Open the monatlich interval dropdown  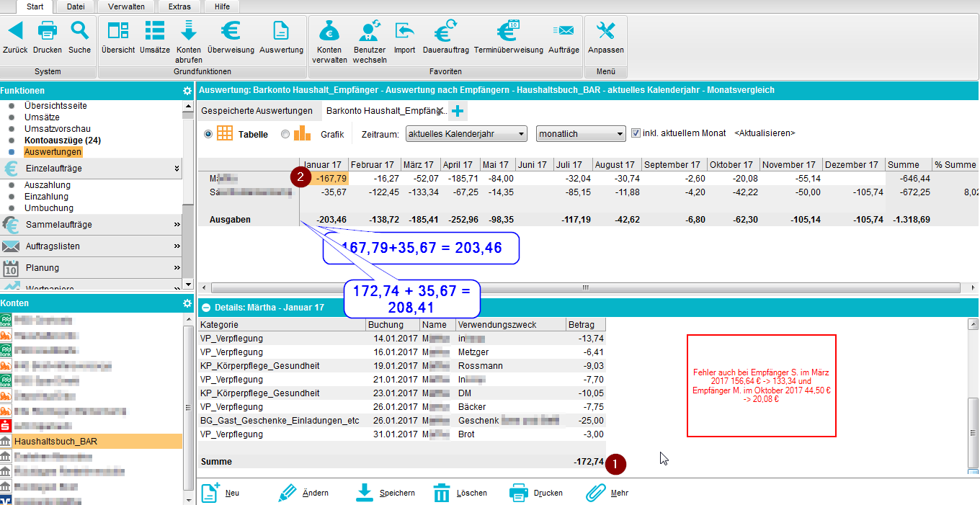581,134
